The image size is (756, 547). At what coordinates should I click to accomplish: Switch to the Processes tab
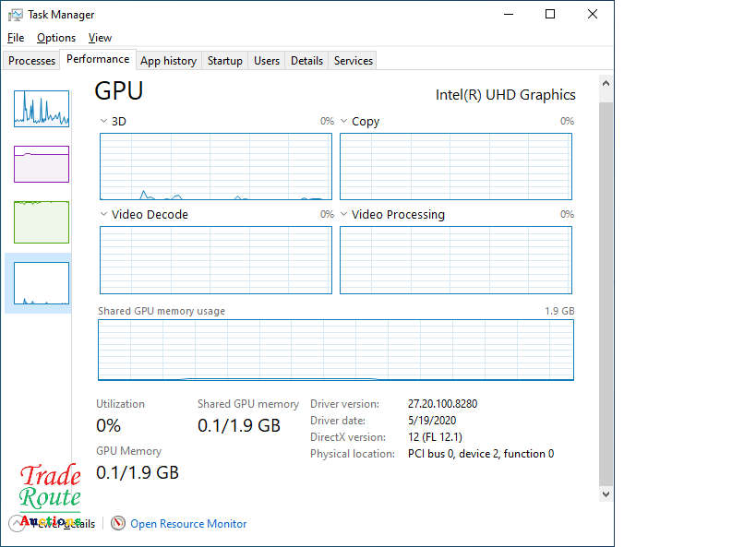(32, 61)
